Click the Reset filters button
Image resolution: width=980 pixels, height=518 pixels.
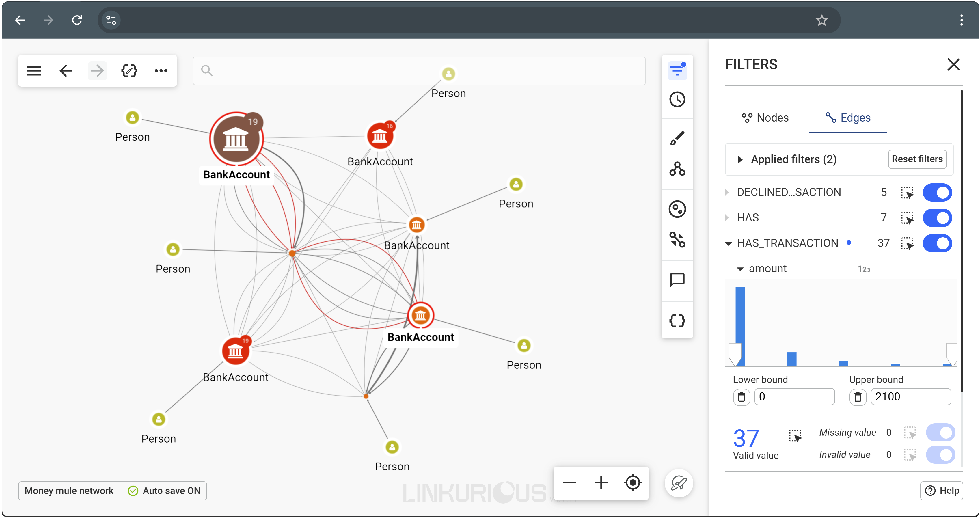click(x=917, y=159)
